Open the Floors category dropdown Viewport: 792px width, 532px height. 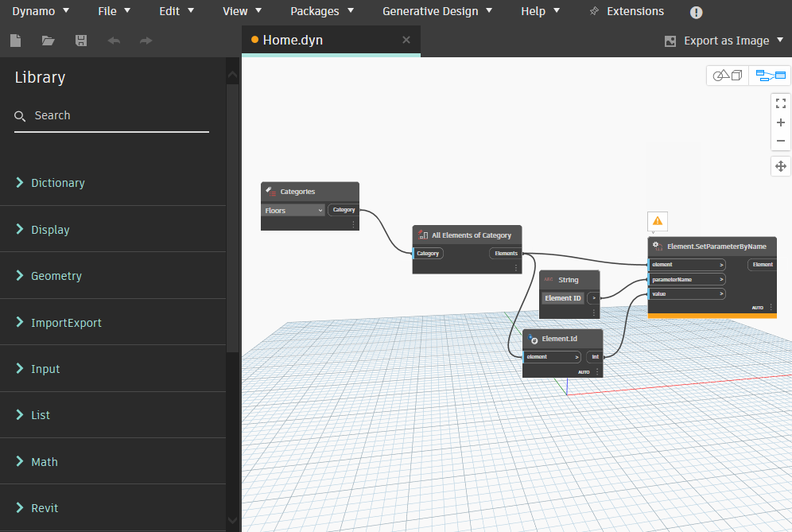293,210
